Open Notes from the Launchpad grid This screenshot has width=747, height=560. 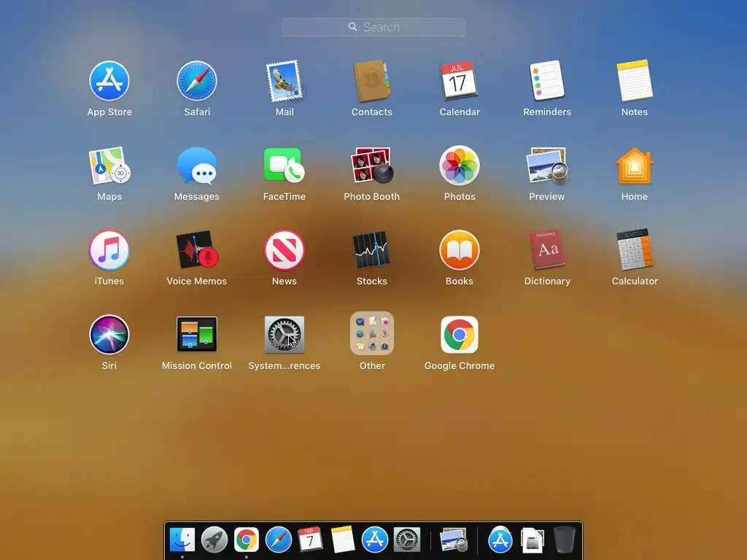click(x=635, y=80)
